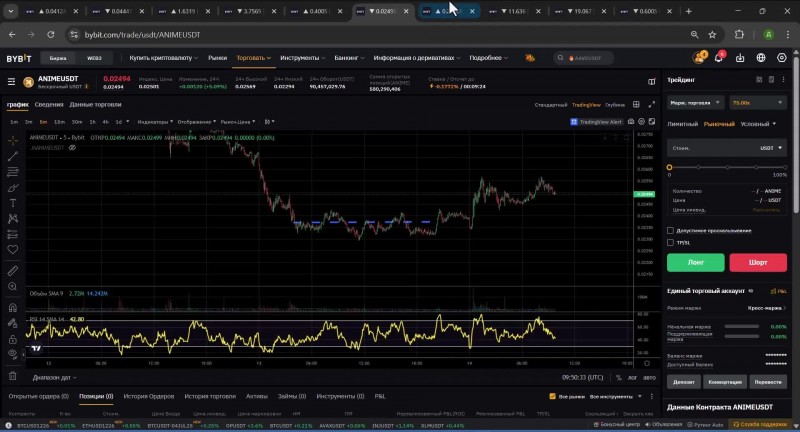Enable the TP/SL checkbox
The height and width of the screenshot is (432, 800).
670,242
